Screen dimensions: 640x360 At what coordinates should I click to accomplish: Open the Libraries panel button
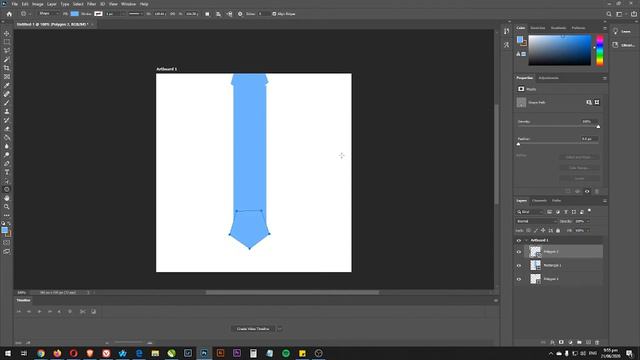coord(623,45)
